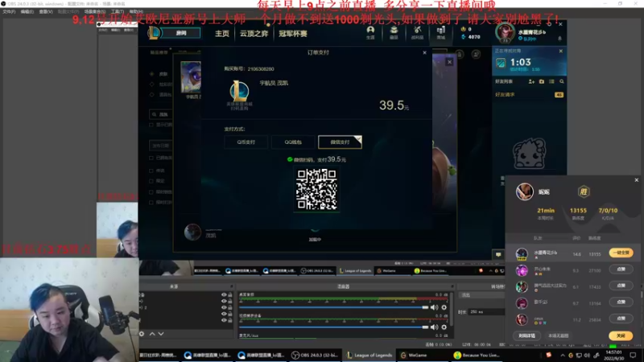Image resolution: width=644 pixels, height=362 pixels.
Task: Toggle the first checkbox below the store sort dropdown
Action: (151, 158)
